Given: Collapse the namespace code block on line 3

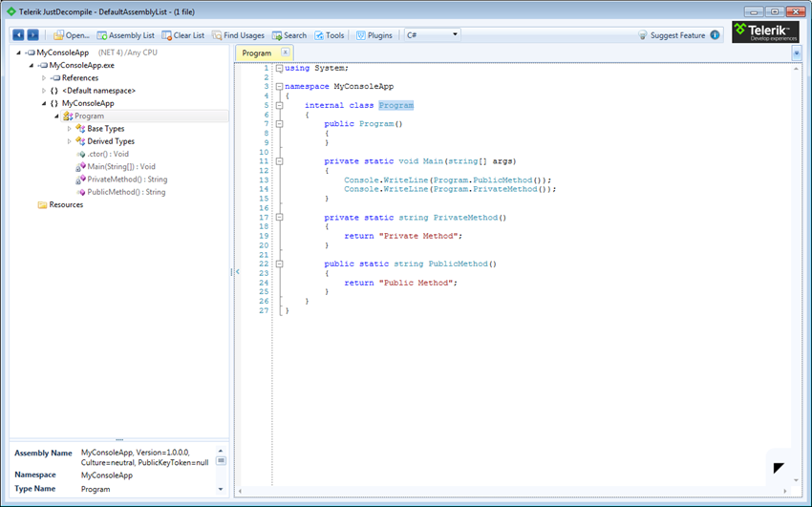Looking at the screenshot, I should pyautogui.click(x=279, y=87).
